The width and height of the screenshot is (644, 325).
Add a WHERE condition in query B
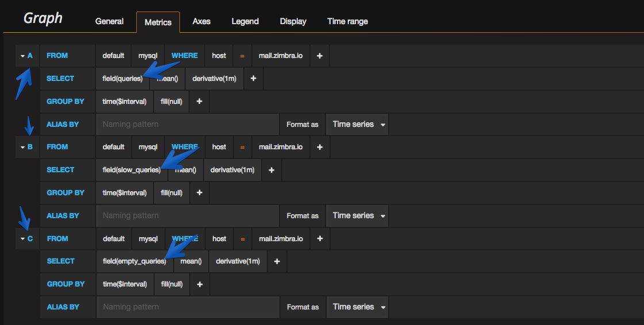point(320,147)
